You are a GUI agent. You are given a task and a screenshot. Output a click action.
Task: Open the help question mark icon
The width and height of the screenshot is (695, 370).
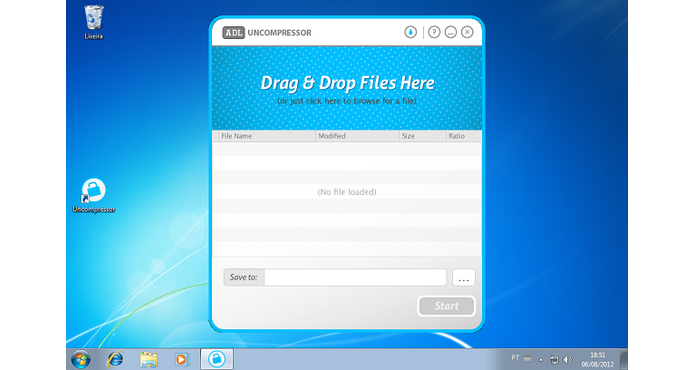434,32
